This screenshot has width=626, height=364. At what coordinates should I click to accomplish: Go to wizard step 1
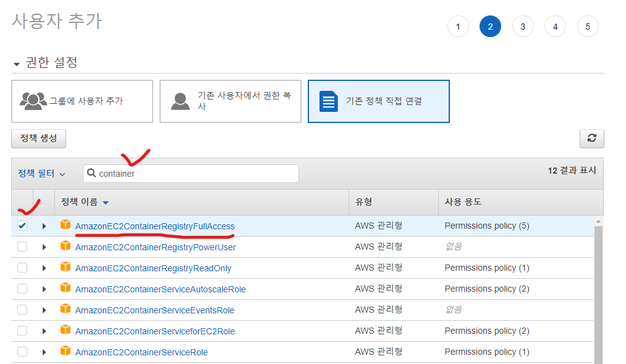pos(458,27)
